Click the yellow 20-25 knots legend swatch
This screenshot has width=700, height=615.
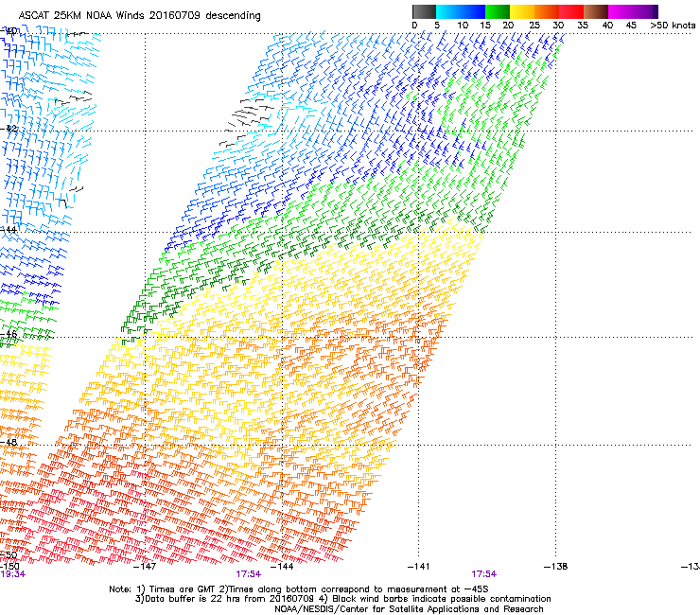tap(522, 11)
